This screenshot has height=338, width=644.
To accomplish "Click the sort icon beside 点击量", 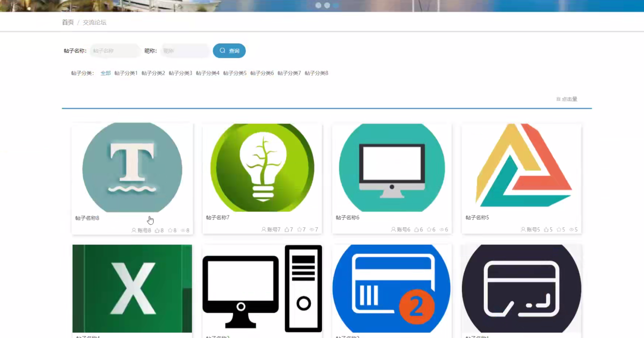I will coord(558,99).
